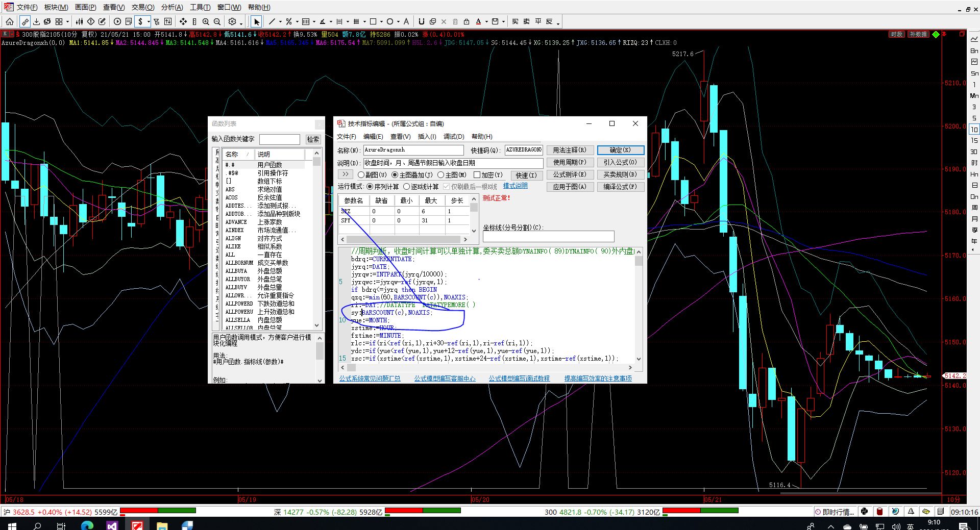Screen dimensions: 980x530
Task: Select the four-way move crosshair icon
Action: click(x=183, y=21)
